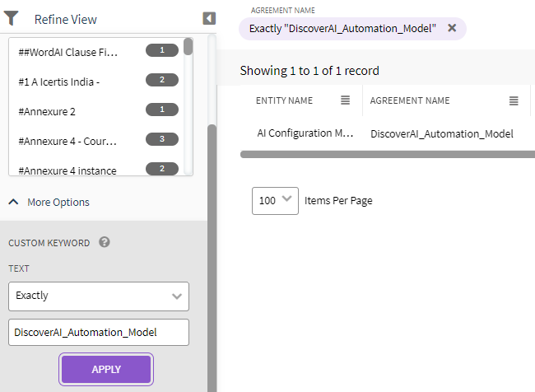
Task: Click the filter list vertical scrollbar
Action: (x=188, y=48)
